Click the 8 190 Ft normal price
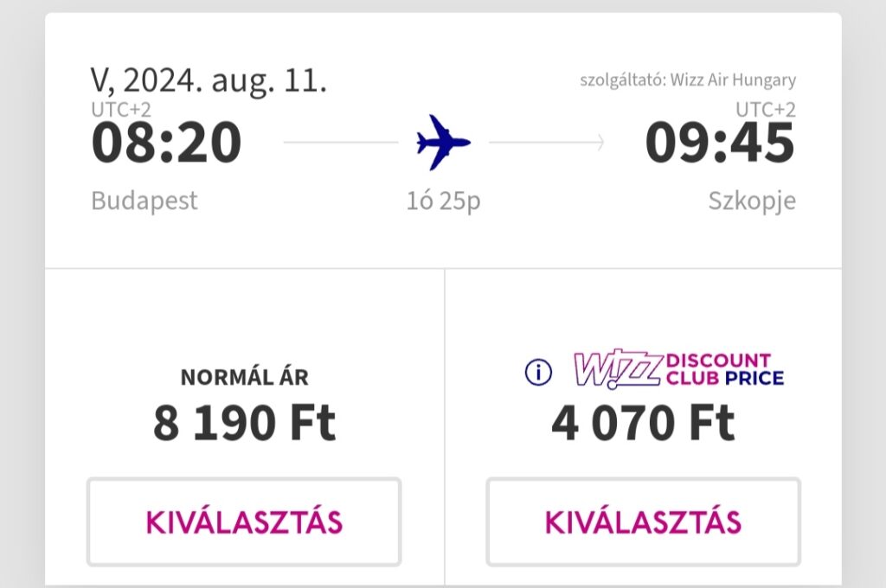 (244, 423)
